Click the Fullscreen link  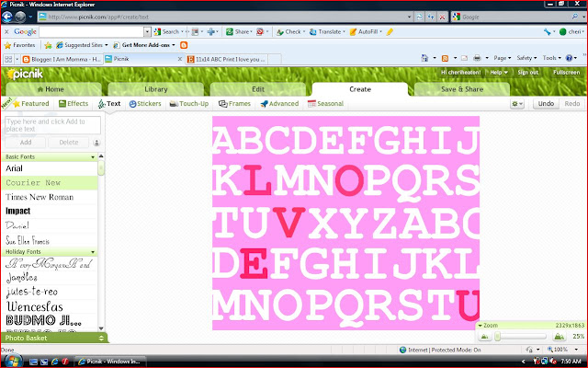(x=566, y=72)
